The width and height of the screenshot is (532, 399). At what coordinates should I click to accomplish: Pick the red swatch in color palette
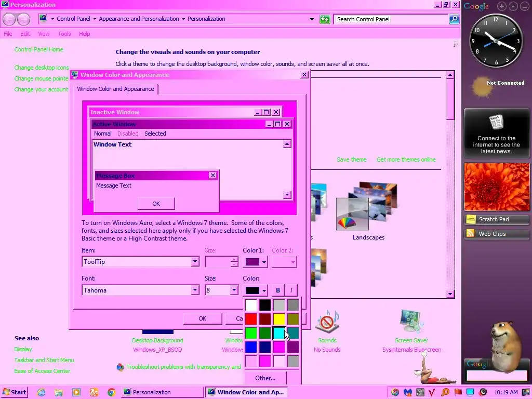251,319
